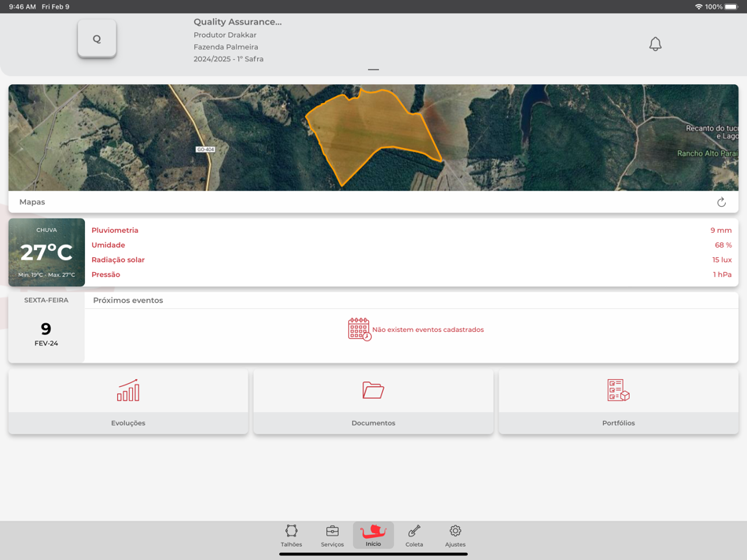Tap 'Não existem eventos cadastrados' message
Screen dimensions: 747x560
428,330
